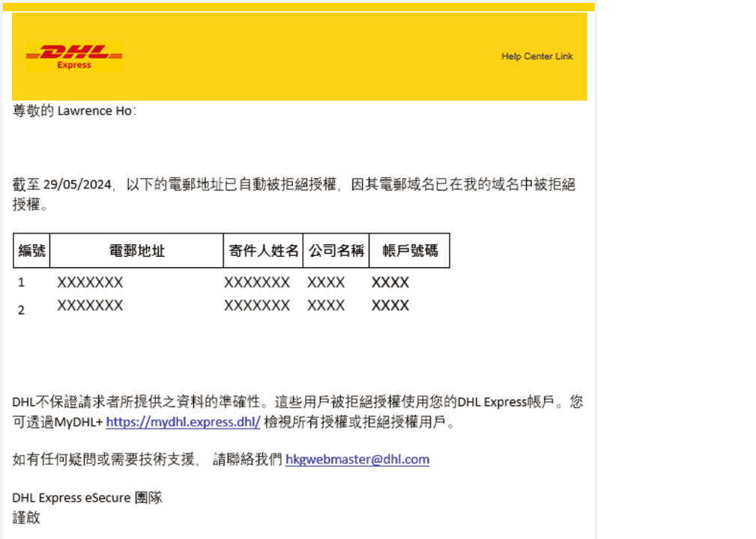
Task: Click the 編號 column header
Action: [x=31, y=251]
